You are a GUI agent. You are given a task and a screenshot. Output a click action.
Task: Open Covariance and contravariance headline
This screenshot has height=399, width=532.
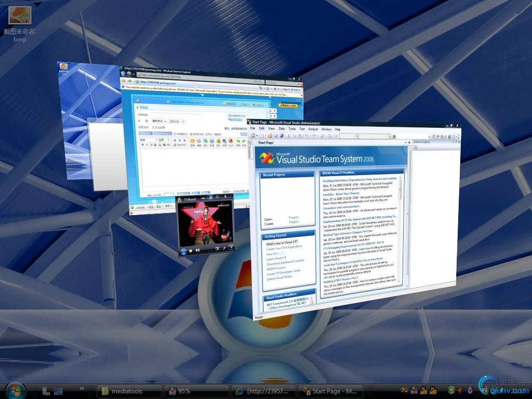341,207
